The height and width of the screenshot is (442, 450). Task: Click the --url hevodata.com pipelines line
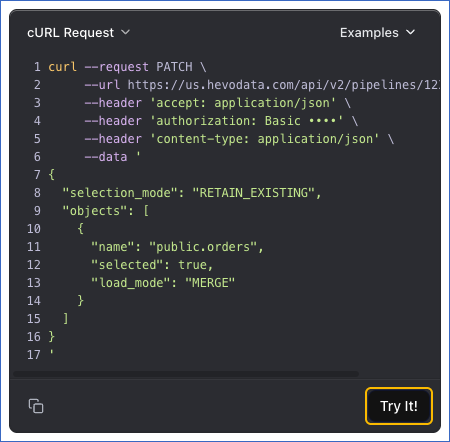click(262, 85)
